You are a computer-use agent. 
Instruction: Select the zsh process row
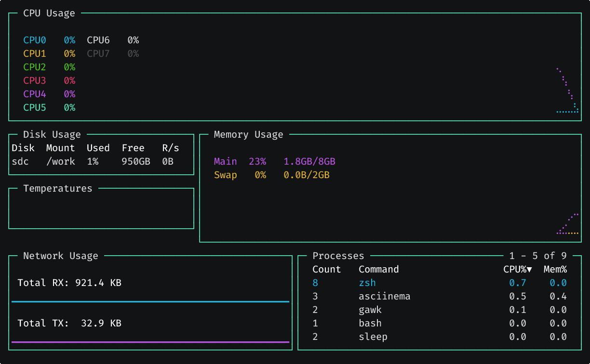[x=367, y=283]
